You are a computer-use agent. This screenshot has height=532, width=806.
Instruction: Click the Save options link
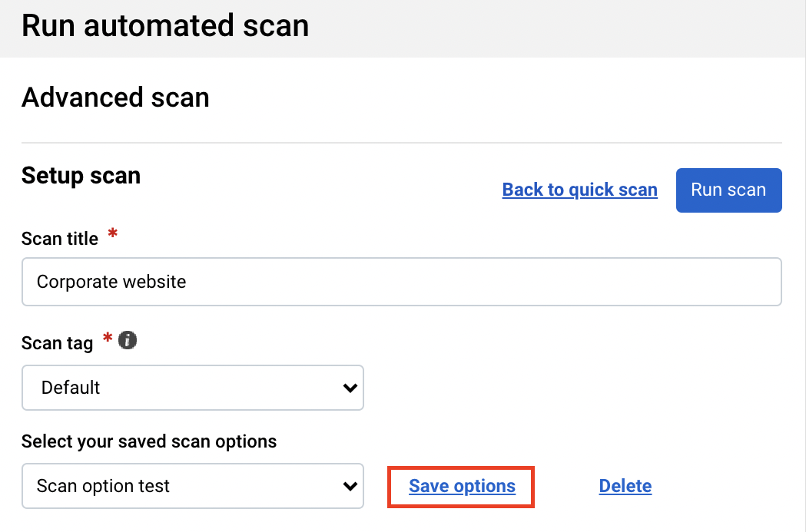click(x=460, y=486)
